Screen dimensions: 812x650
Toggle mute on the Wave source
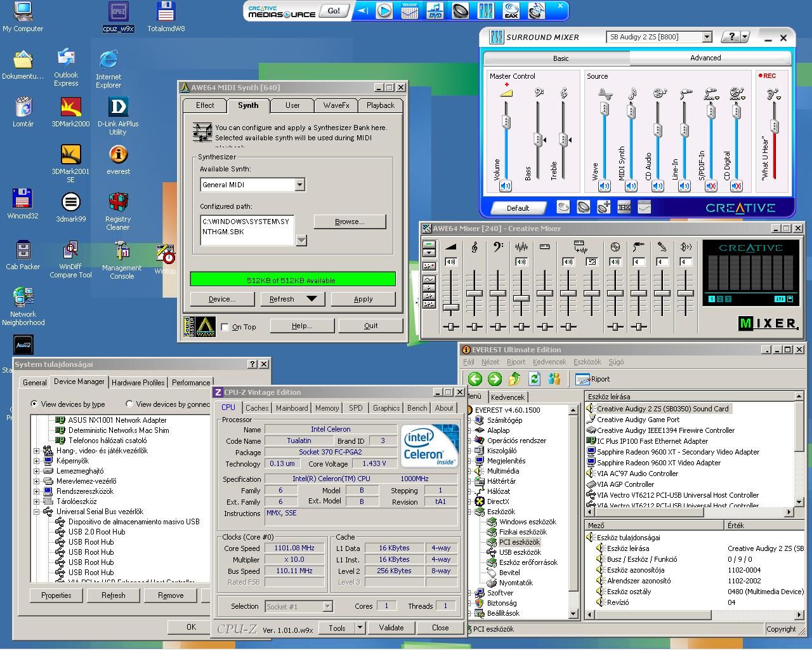coord(605,186)
